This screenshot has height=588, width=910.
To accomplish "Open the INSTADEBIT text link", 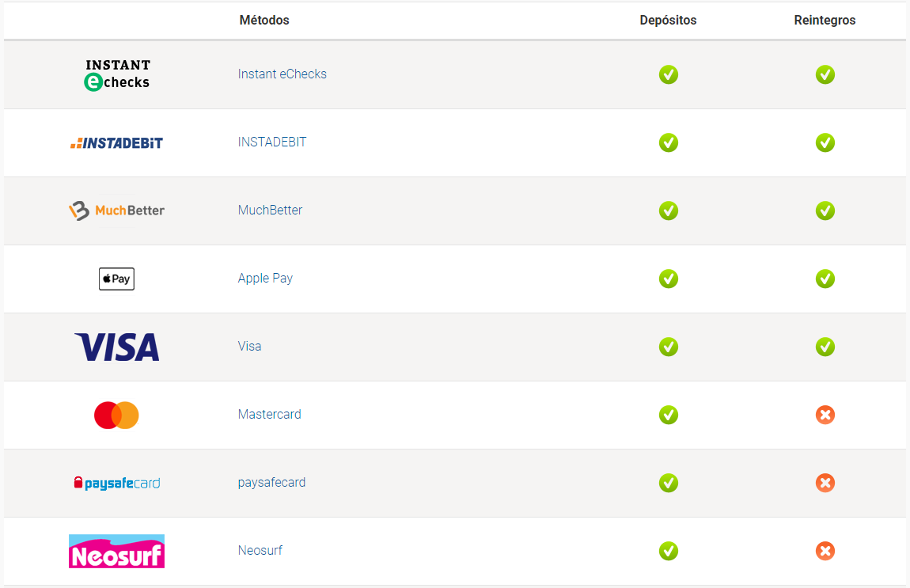I will [272, 142].
